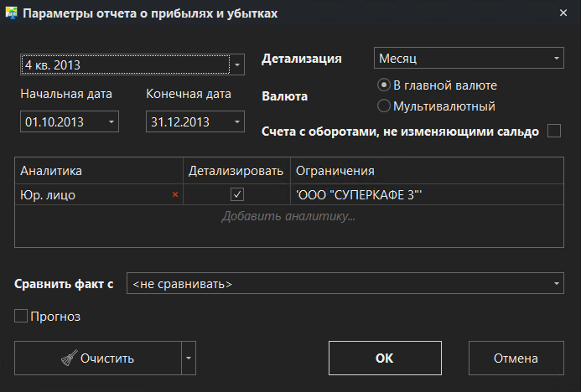Click the Аналитика column header
581x392 pixels.
(x=99, y=171)
